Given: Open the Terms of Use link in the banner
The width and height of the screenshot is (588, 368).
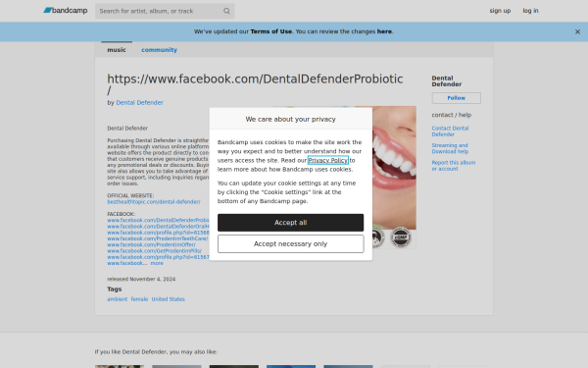Looking at the screenshot, I should 270,31.
